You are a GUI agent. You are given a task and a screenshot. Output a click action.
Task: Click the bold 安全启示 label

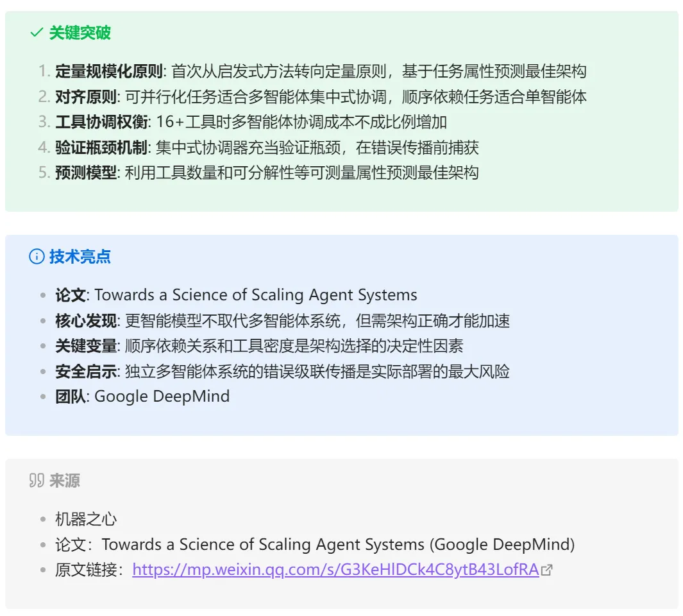(86, 372)
